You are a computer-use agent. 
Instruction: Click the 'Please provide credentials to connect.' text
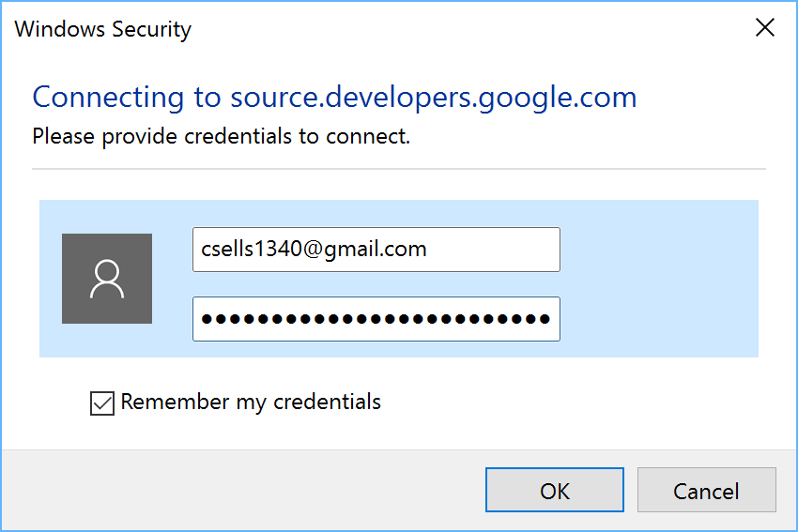coord(221,136)
